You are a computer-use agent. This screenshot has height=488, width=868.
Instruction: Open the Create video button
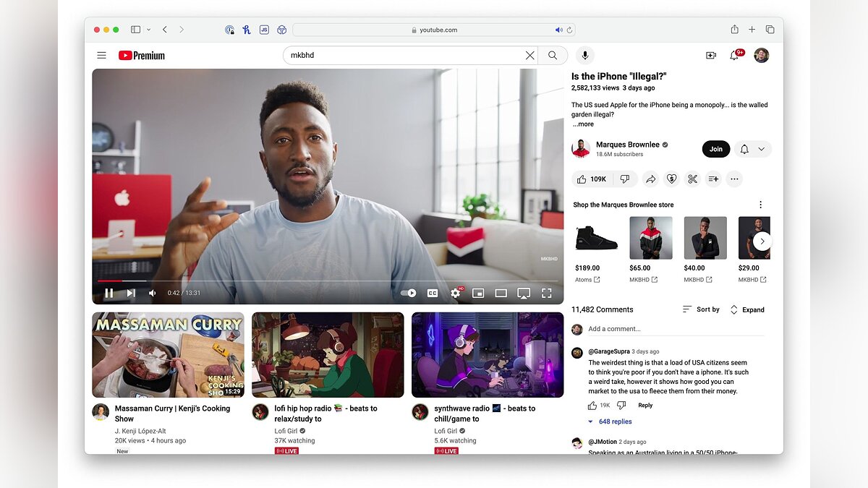tap(711, 55)
